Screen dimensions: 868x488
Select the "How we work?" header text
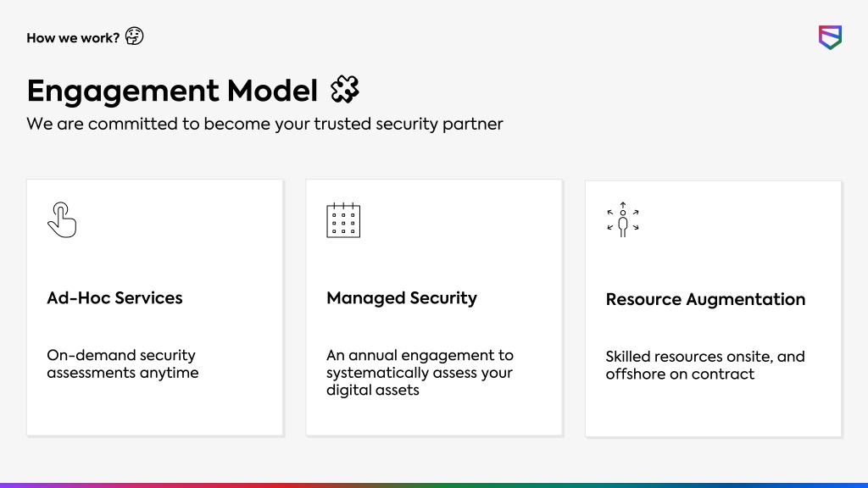pyautogui.click(x=73, y=37)
